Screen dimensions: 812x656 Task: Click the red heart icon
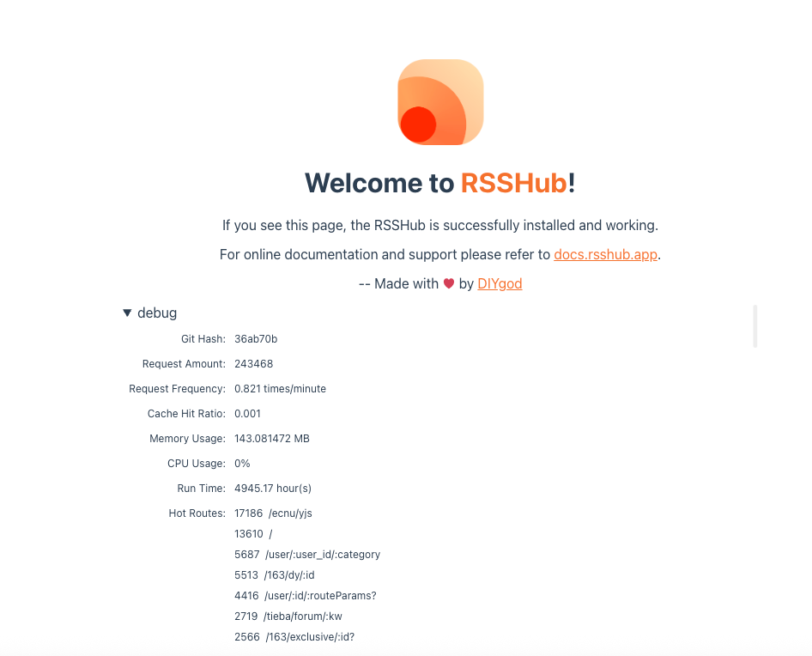click(448, 283)
